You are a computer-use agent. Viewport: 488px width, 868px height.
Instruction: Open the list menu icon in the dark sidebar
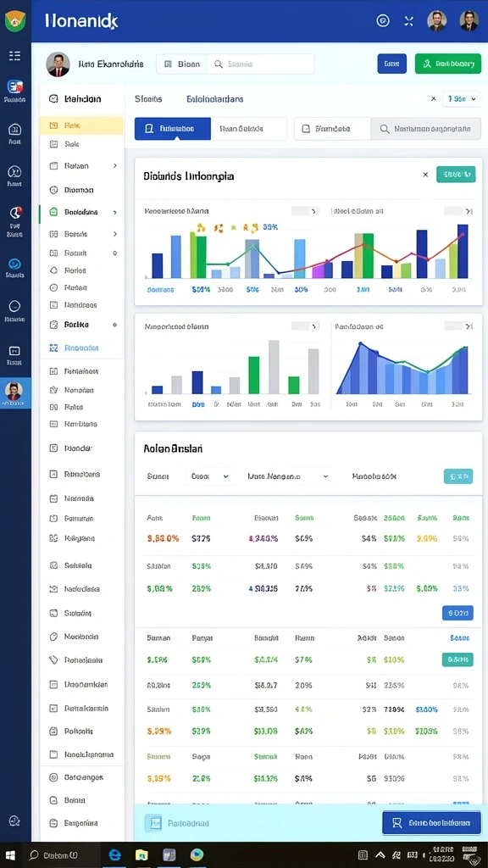coord(15,55)
